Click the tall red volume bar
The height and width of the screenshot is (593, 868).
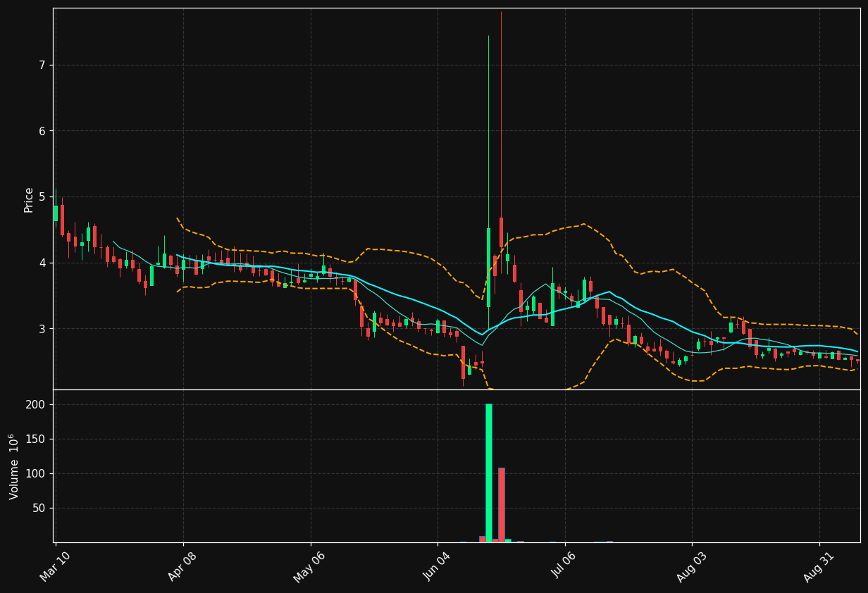[502, 505]
